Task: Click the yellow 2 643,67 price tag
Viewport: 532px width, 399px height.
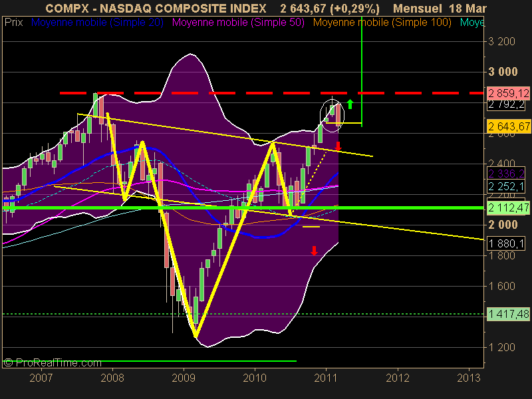Action: pyautogui.click(x=508, y=126)
